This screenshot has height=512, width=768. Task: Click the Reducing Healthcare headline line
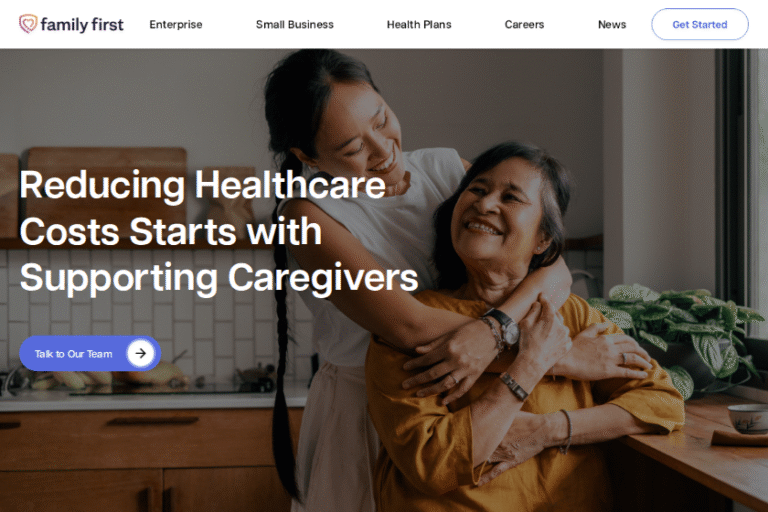coord(202,185)
